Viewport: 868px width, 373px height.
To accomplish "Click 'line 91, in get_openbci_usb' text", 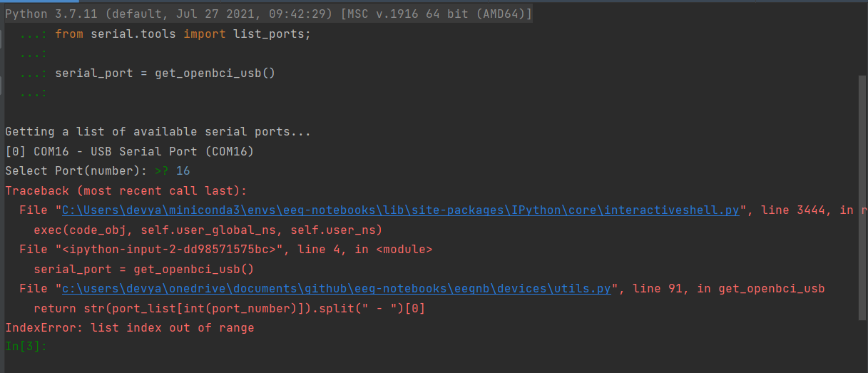I will tap(729, 289).
